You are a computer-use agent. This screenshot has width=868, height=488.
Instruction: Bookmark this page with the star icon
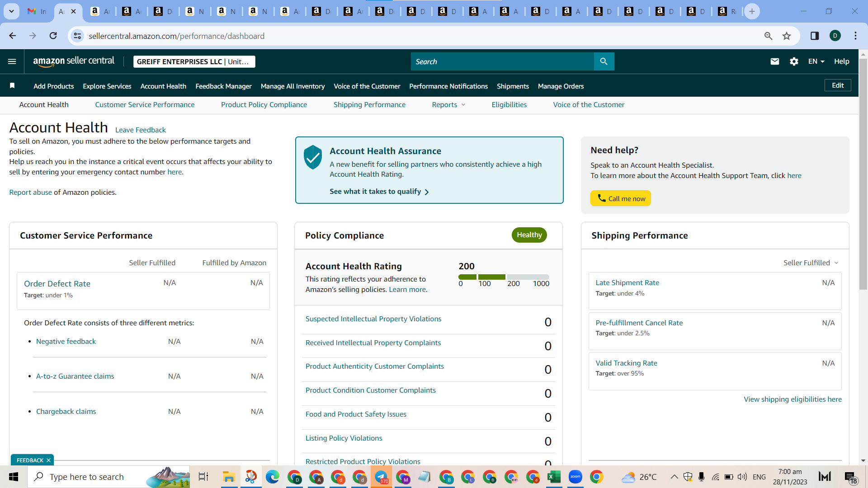(787, 36)
